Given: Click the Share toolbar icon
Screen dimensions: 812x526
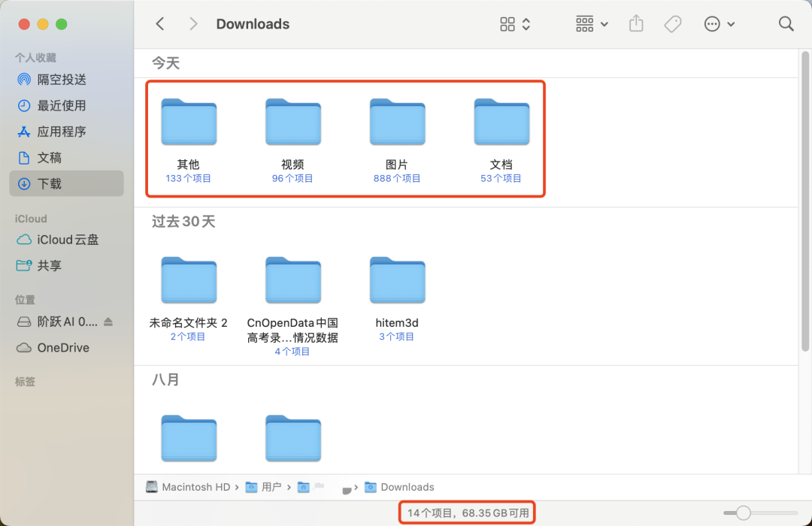Looking at the screenshot, I should coord(636,23).
